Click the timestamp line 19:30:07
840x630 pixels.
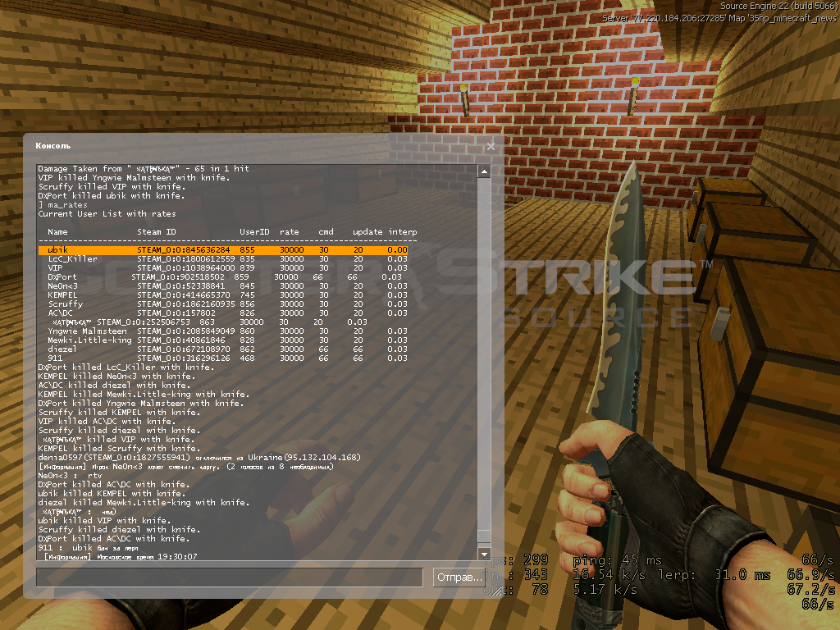pyautogui.click(x=121, y=557)
